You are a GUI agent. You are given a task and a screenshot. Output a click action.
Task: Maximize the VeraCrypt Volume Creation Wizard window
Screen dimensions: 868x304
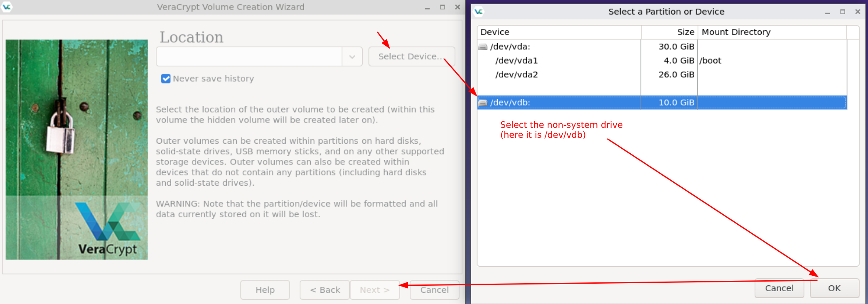(443, 7)
